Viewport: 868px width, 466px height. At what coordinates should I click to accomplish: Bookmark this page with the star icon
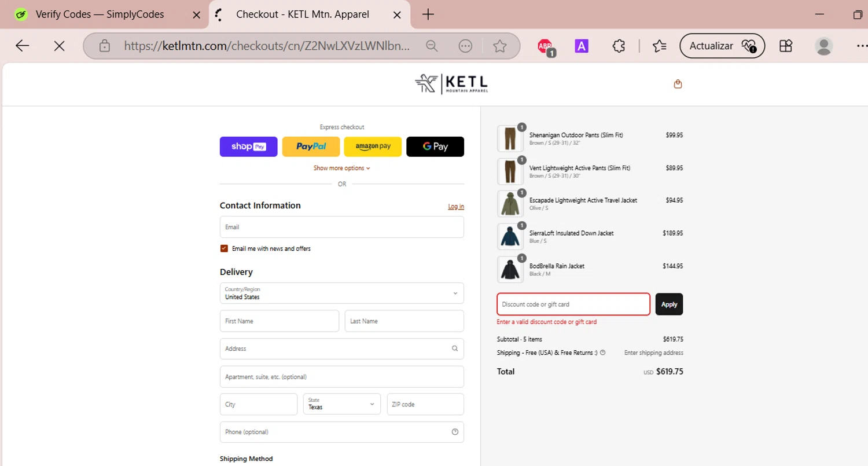click(x=500, y=46)
